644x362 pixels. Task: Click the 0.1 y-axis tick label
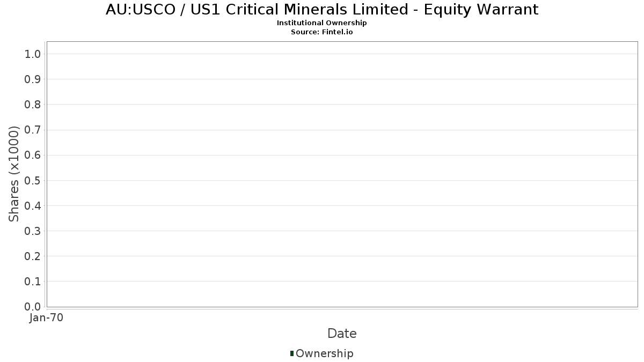33,282
